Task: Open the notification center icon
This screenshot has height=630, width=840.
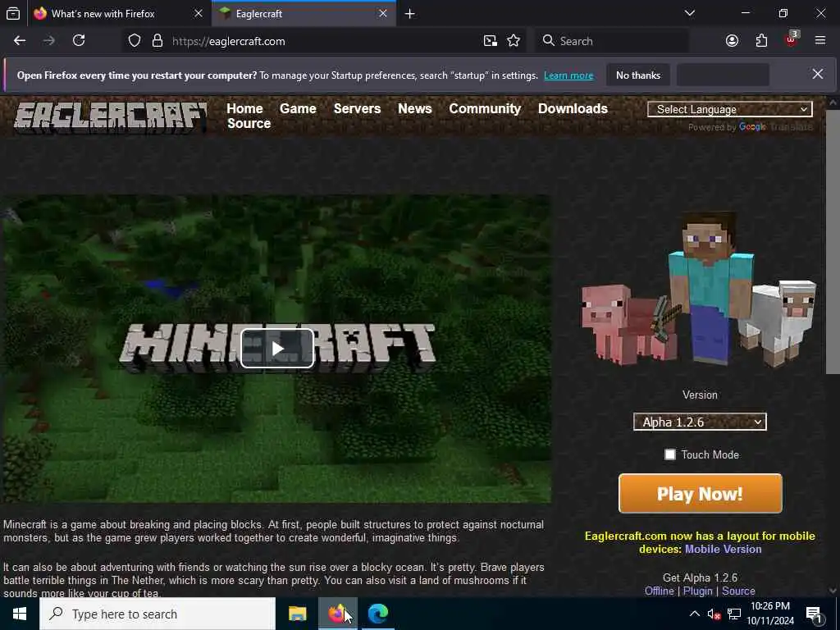Action: tap(814, 614)
